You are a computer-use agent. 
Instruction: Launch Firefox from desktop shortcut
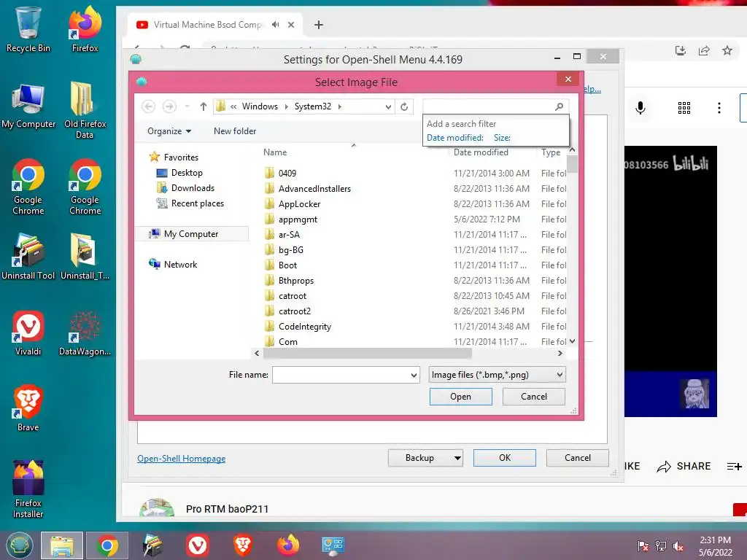point(85,29)
